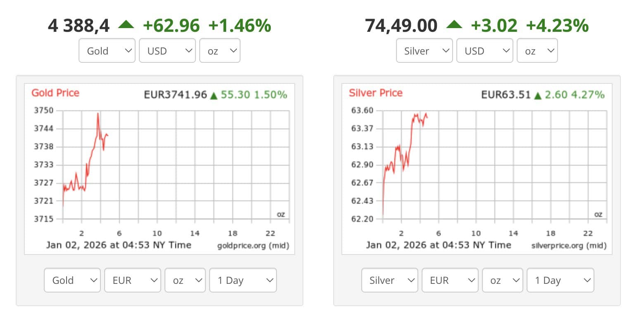Click the silverprice.org (mid) chart credit
Viewport: 644px width, 333px height.
[x=569, y=246]
